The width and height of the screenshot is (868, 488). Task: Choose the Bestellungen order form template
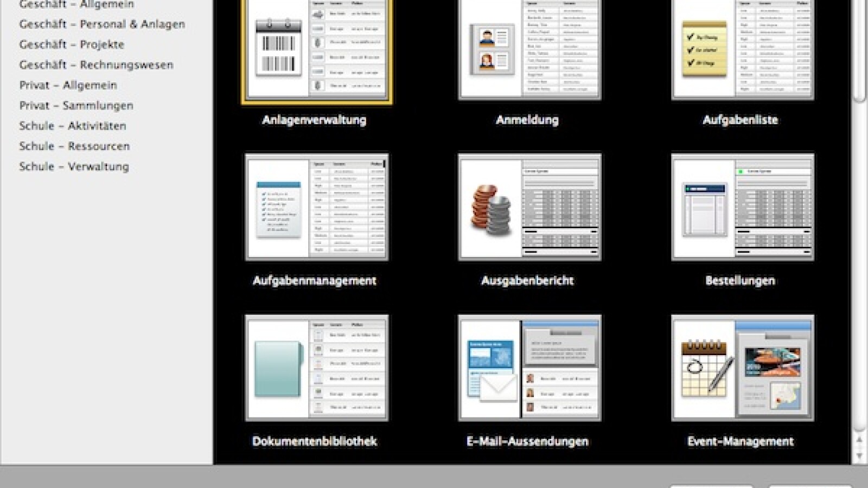click(x=742, y=207)
